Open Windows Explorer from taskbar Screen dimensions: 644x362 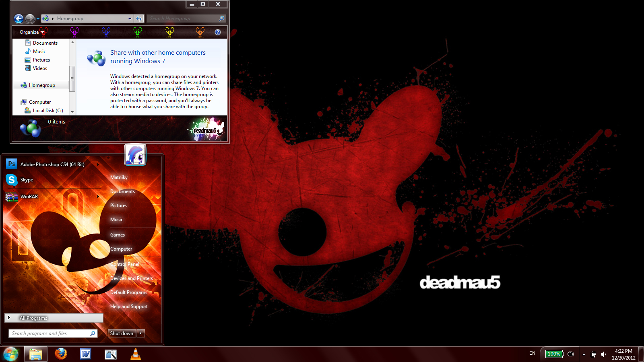[x=36, y=354]
